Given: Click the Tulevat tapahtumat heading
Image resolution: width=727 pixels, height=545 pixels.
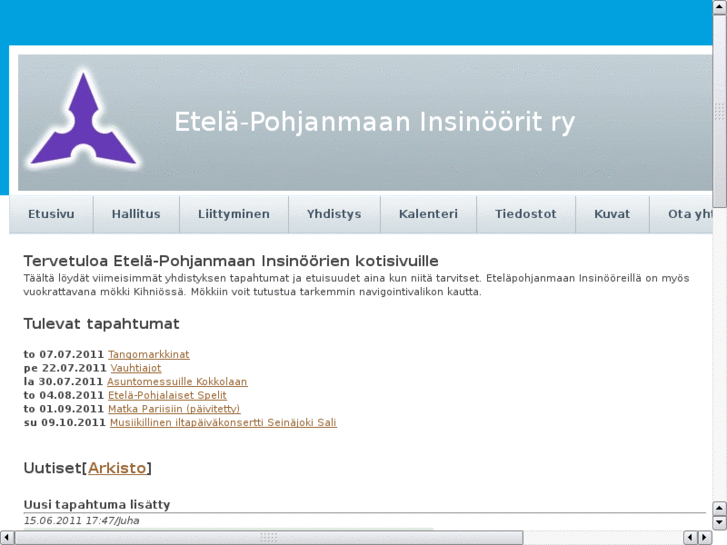Looking at the screenshot, I should pyautogui.click(x=101, y=324).
